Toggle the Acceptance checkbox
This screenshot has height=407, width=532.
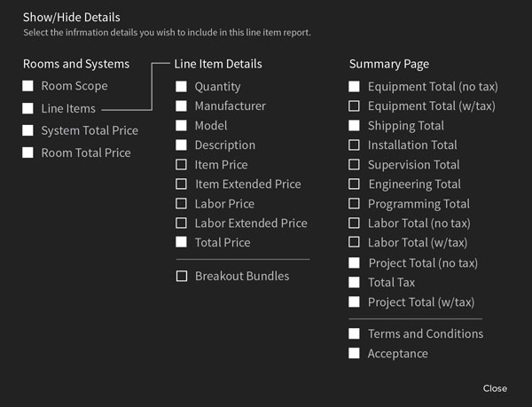click(x=354, y=354)
